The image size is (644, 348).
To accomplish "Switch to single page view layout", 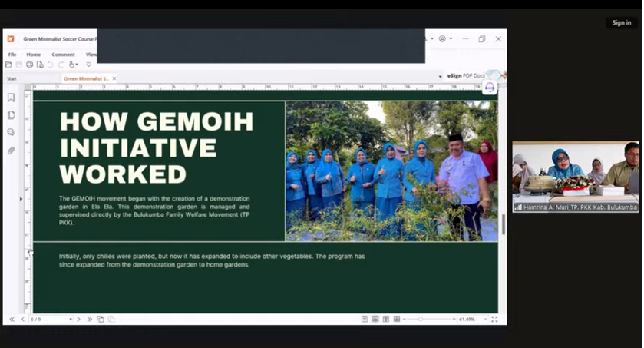I will pyautogui.click(x=365, y=319).
